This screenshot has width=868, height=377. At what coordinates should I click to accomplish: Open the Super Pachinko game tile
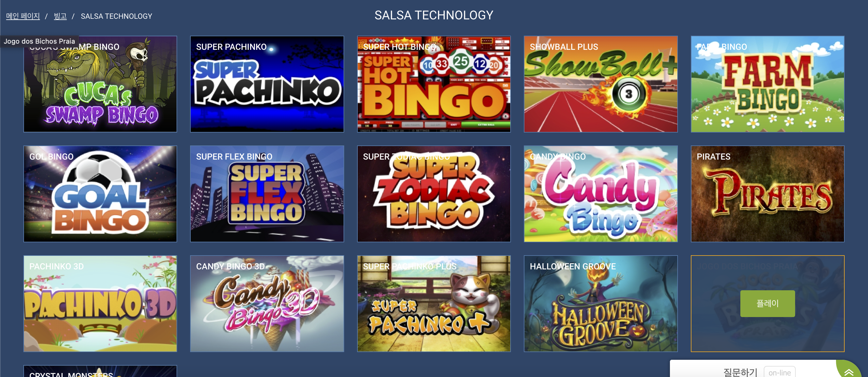coord(267,84)
